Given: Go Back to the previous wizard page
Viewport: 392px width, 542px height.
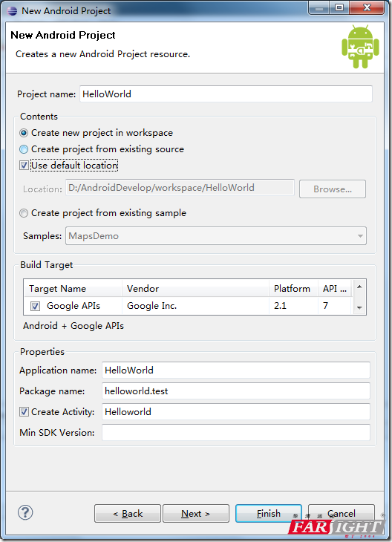Looking at the screenshot, I should [x=128, y=514].
